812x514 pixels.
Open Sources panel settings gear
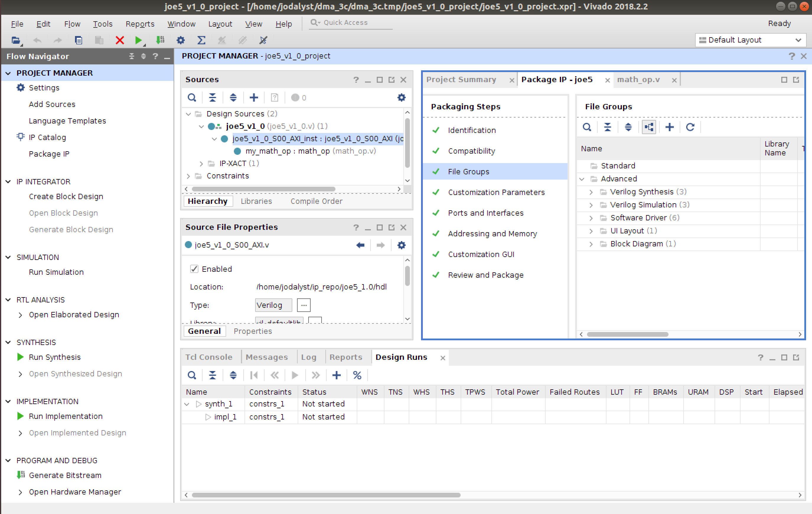pos(401,97)
